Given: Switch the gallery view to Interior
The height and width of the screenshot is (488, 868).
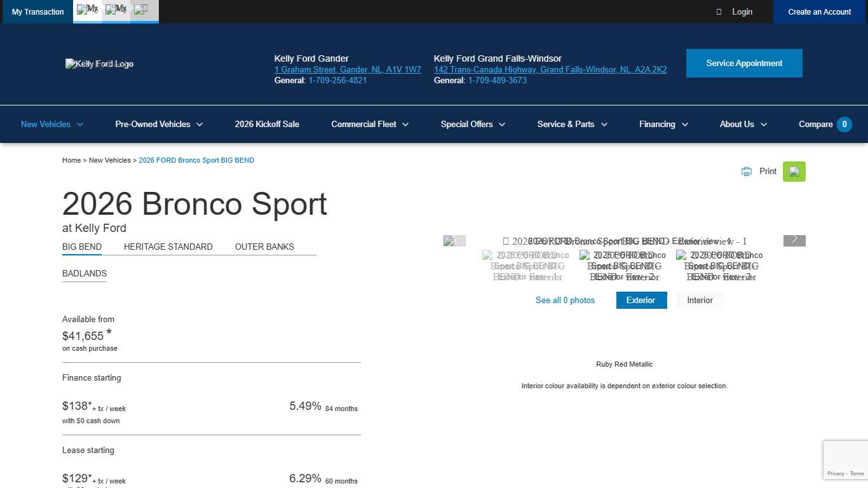Looking at the screenshot, I should (x=699, y=300).
